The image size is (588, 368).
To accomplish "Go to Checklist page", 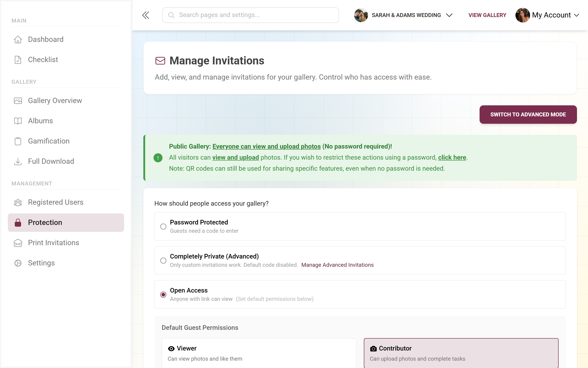I will tap(66, 60).
